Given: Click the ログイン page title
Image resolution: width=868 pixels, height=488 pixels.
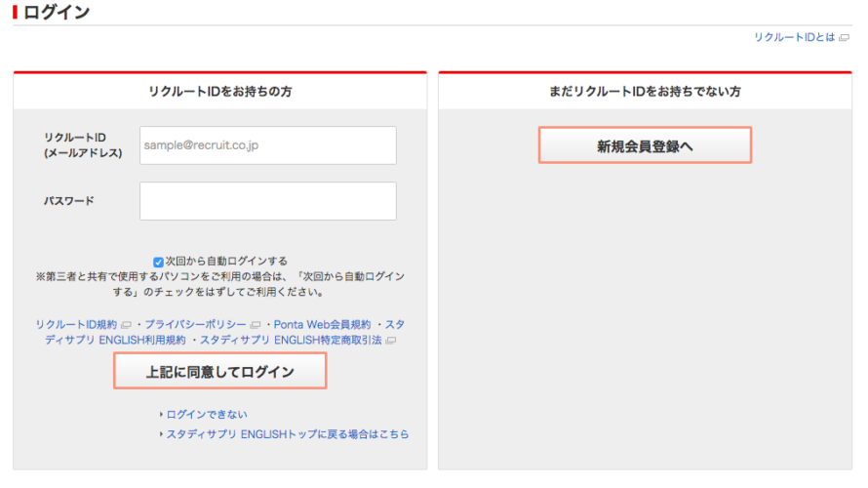Looking at the screenshot, I should [x=57, y=12].
